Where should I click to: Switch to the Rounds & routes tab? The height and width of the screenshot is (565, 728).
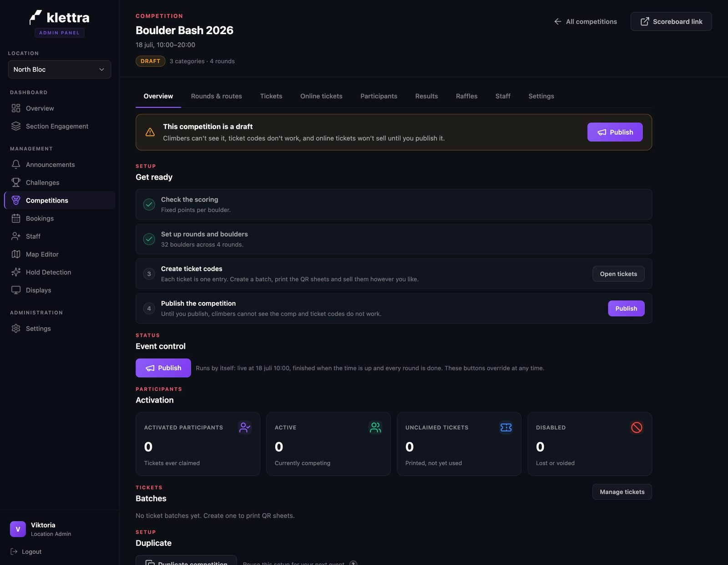coord(217,96)
